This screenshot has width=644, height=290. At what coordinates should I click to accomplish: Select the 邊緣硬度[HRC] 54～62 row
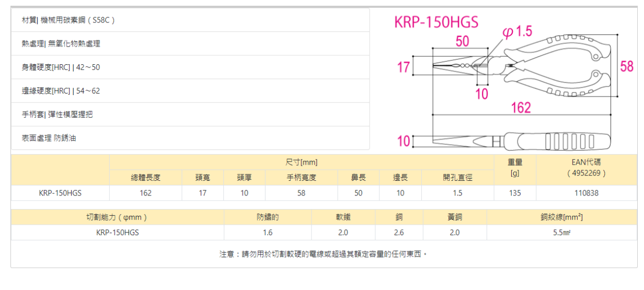click(x=190, y=91)
